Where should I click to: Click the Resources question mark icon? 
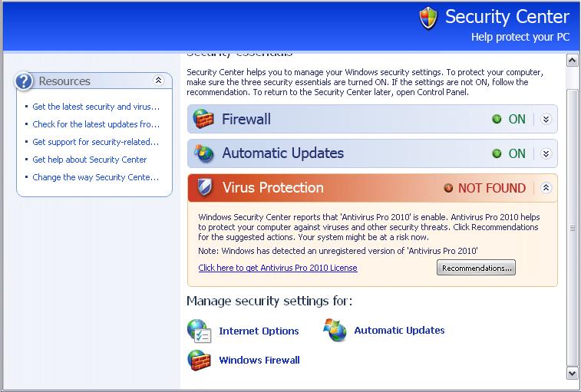(x=24, y=81)
